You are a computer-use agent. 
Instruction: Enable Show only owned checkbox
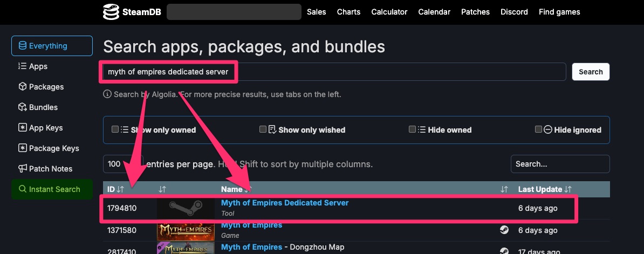(x=115, y=129)
